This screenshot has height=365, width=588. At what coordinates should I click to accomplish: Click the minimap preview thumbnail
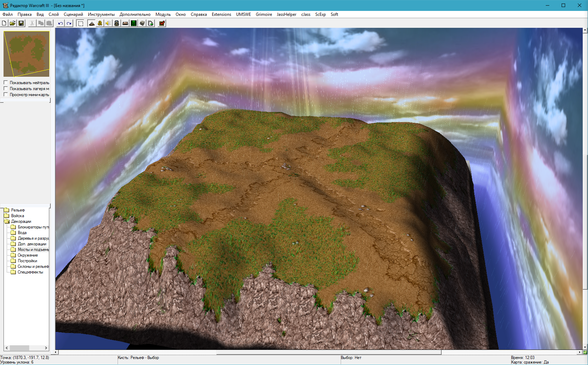26,54
